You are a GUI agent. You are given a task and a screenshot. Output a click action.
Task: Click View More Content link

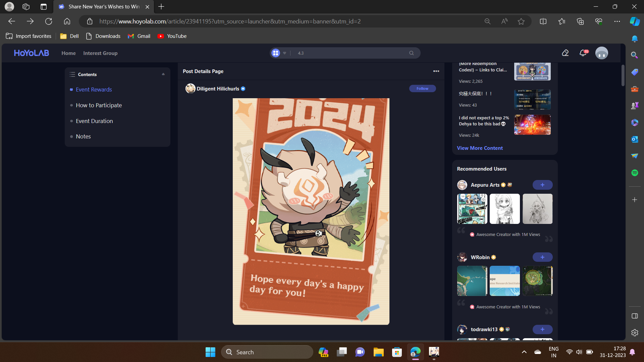(480, 148)
